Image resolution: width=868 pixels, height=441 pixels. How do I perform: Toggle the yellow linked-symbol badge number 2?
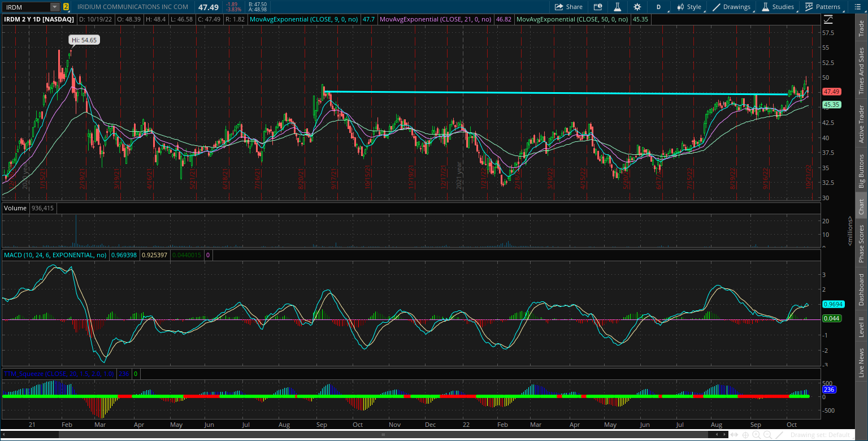coord(67,6)
